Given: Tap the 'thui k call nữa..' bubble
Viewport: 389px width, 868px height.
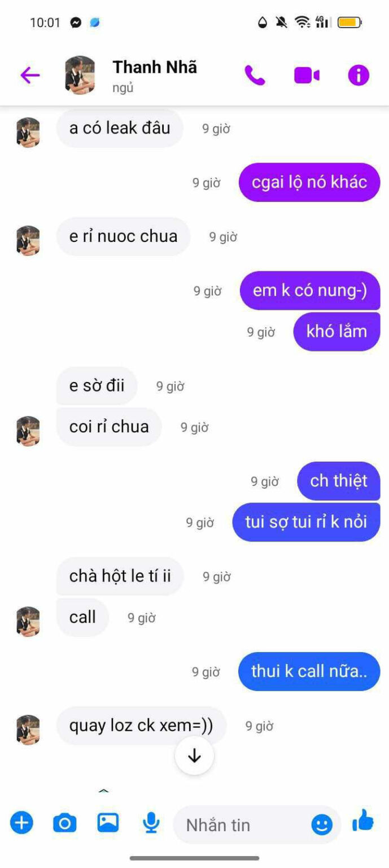Looking at the screenshot, I should click(309, 672).
